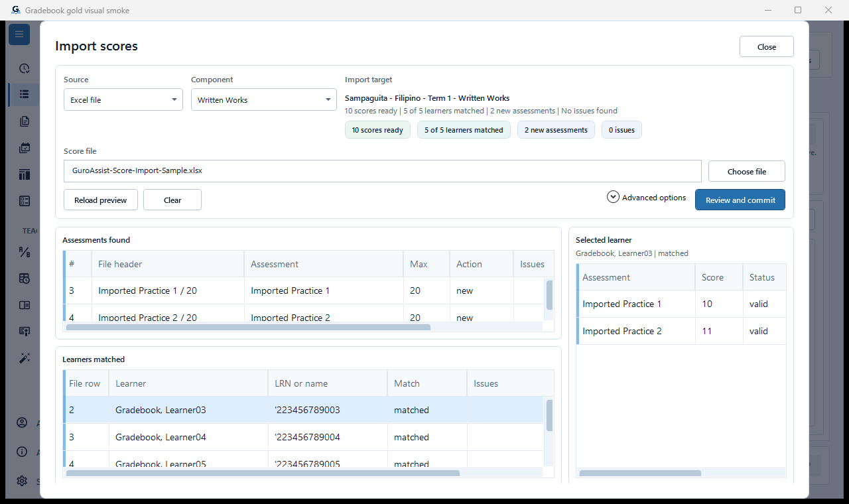This screenshot has width=849, height=504.
Task: Click the Score file path field
Action: pos(383,170)
